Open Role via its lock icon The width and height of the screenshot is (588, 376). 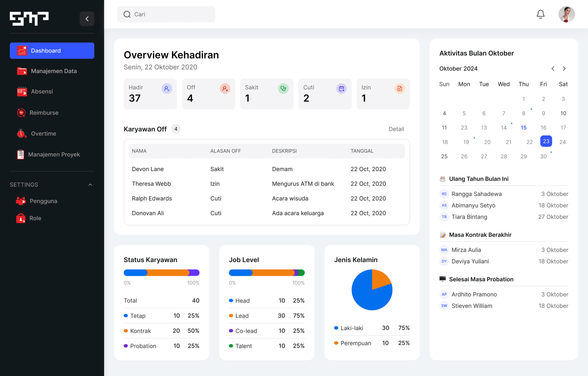click(x=21, y=218)
